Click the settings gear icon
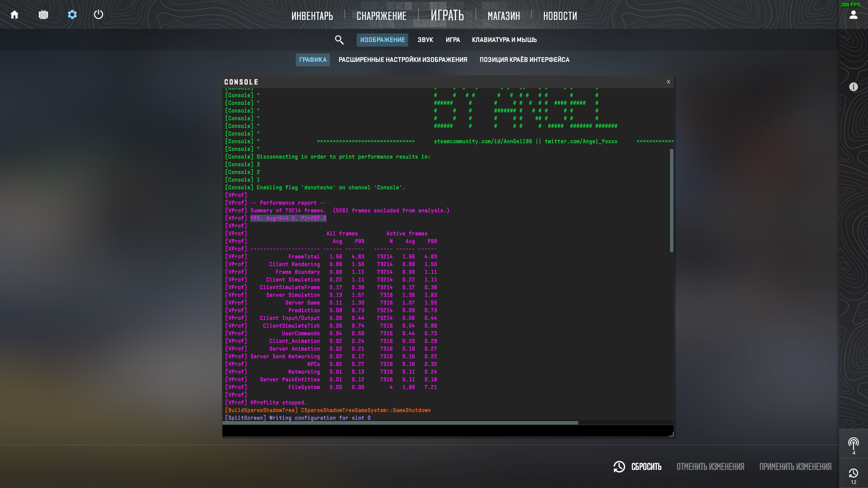868x488 pixels. tap(72, 15)
